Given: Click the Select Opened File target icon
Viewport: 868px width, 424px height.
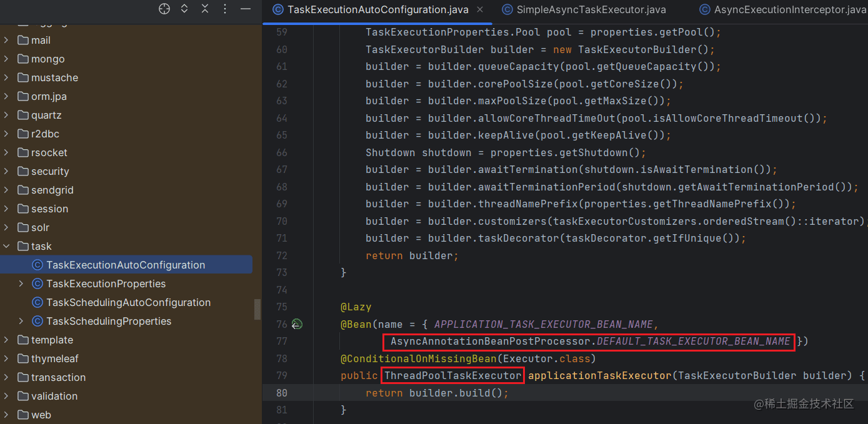Looking at the screenshot, I should pyautogui.click(x=164, y=9).
